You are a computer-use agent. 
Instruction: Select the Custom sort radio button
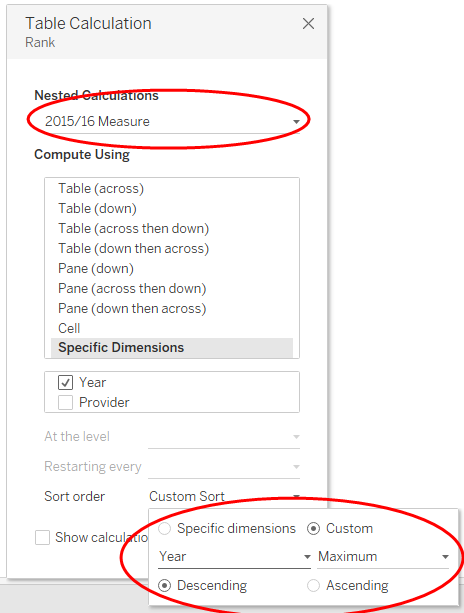(314, 529)
